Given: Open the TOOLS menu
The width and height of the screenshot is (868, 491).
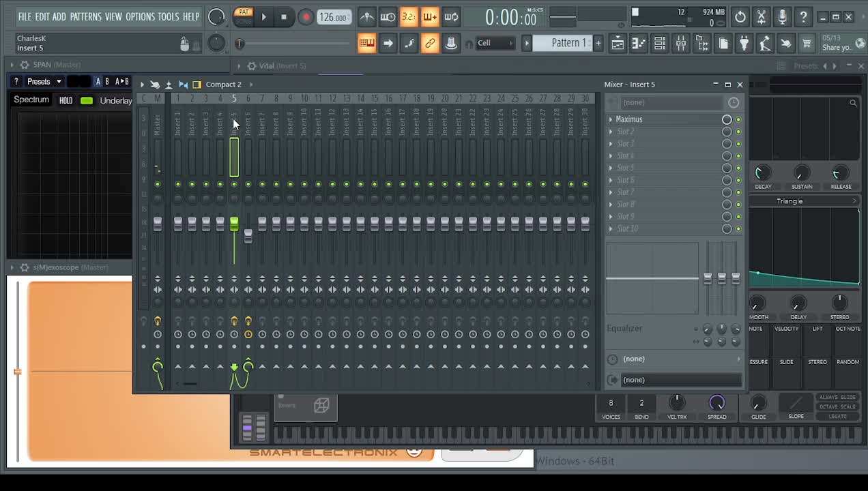Looking at the screenshot, I should coord(169,16).
